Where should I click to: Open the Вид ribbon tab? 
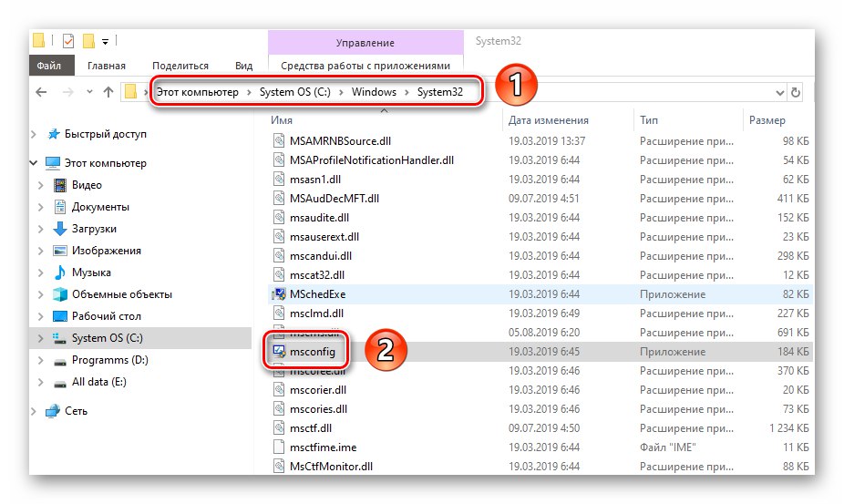coord(244,66)
